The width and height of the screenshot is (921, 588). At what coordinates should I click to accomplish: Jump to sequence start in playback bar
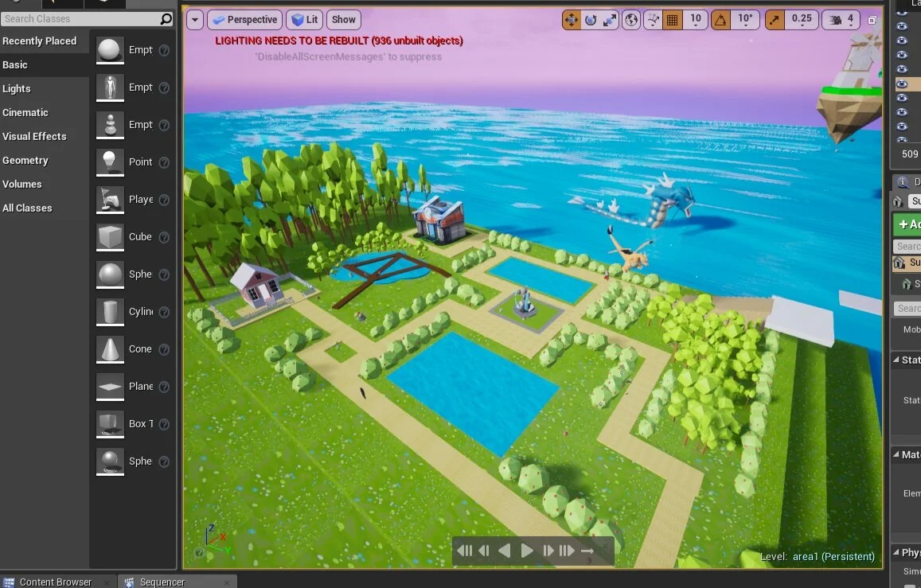coord(464,551)
